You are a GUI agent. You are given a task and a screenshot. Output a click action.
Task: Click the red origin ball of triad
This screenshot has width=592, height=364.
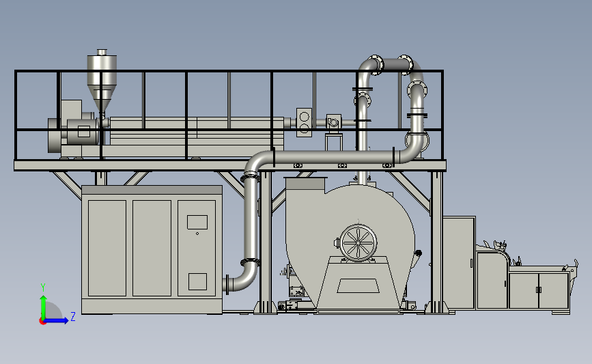pyautogui.click(x=42, y=322)
